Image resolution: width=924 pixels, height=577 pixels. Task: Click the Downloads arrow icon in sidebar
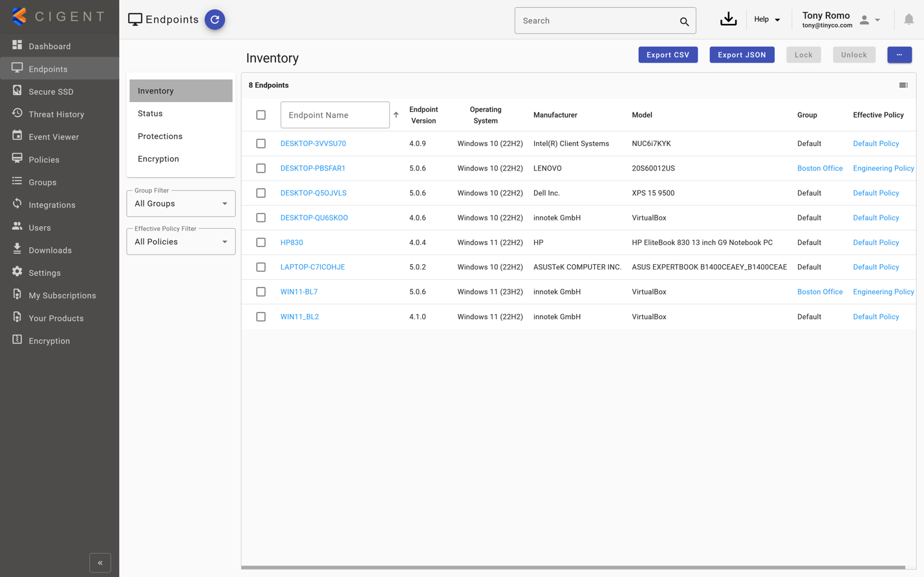[17, 249]
